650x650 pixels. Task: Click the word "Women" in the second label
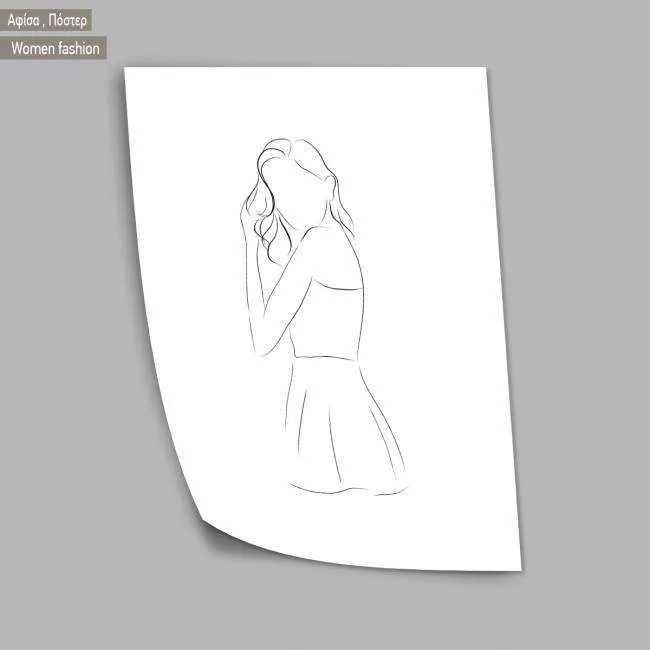click(x=32, y=48)
